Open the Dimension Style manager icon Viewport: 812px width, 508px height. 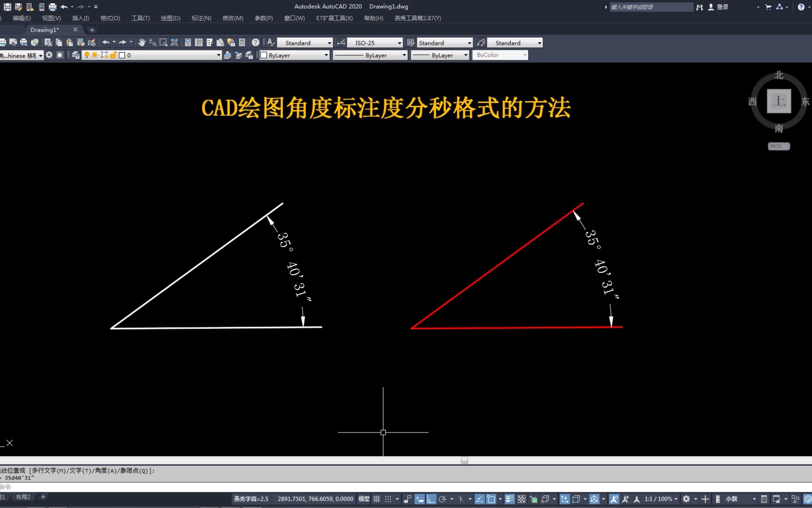(x=341, y=42)
